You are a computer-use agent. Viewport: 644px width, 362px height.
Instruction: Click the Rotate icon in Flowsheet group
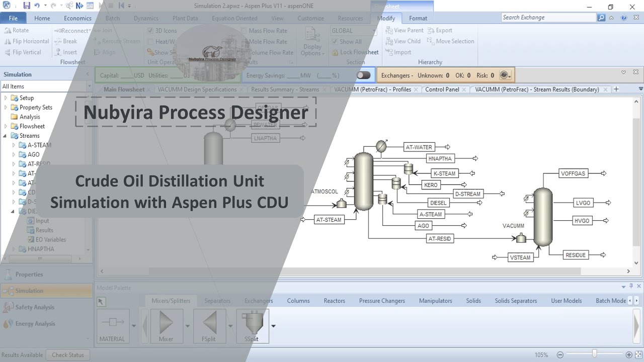(8, 30)
